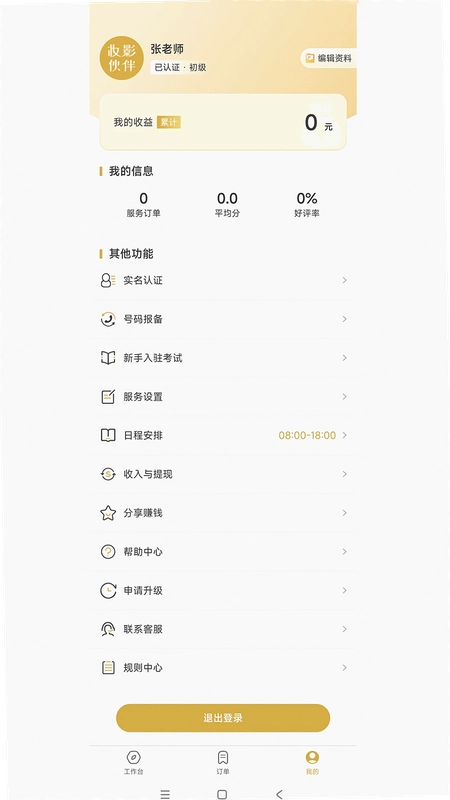The image size is (450, 800).
Task: Switch to the 订单 tab
Action: coord(223,763)
